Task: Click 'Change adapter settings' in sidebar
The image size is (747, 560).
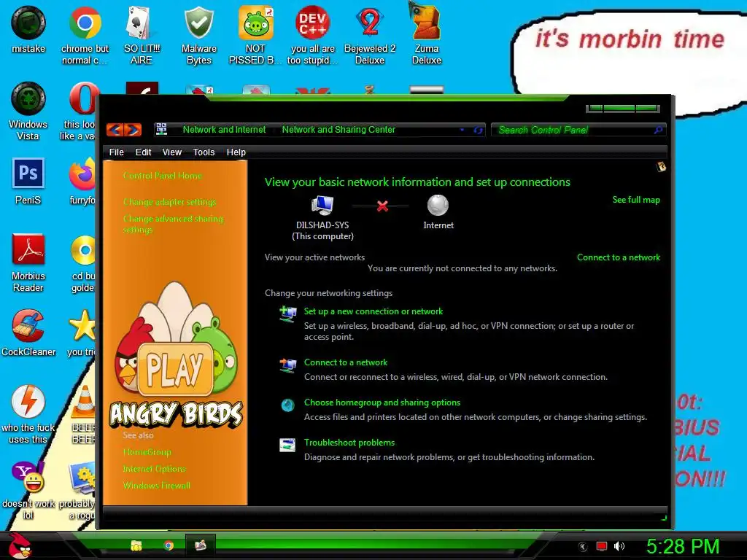Action: click(x=169, y=201)
